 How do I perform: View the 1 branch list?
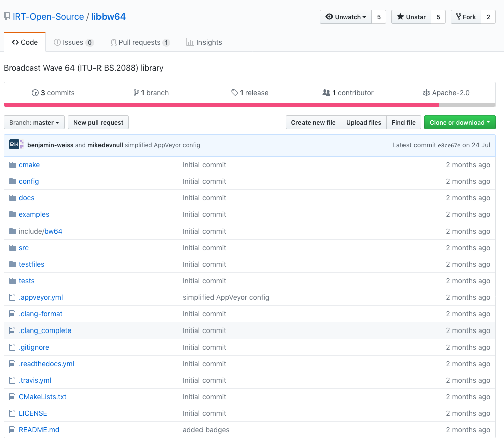click(151, 93)
